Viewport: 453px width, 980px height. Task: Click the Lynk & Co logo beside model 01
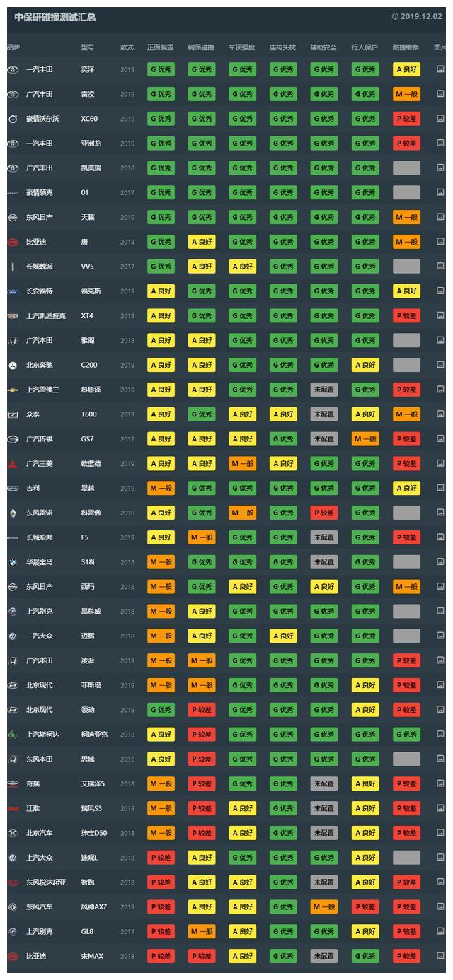coord(13,193)
